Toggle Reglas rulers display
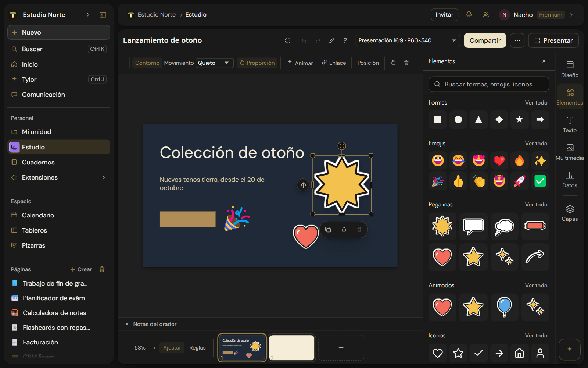Screen dimensions: 588x368 tap(197, 348)
